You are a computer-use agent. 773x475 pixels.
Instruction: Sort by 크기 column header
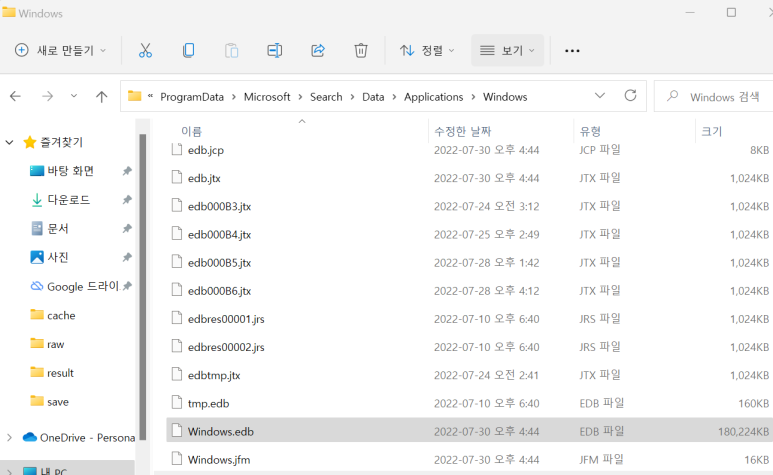[711, 131]
